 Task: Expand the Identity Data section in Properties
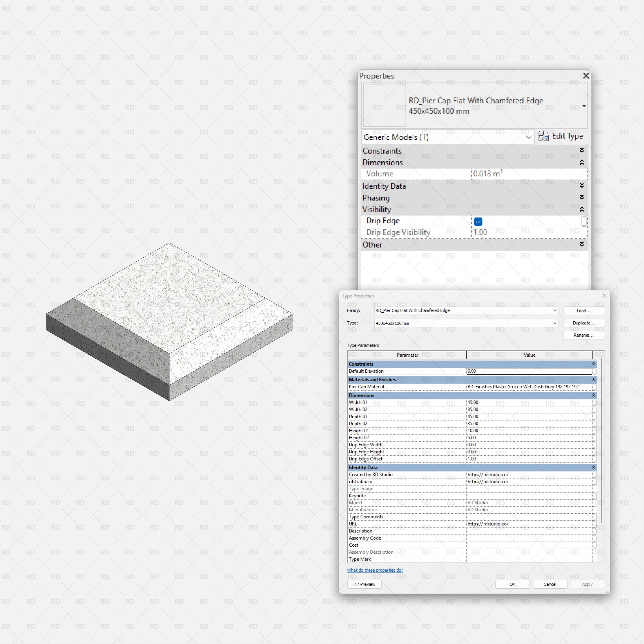[582, 186]
